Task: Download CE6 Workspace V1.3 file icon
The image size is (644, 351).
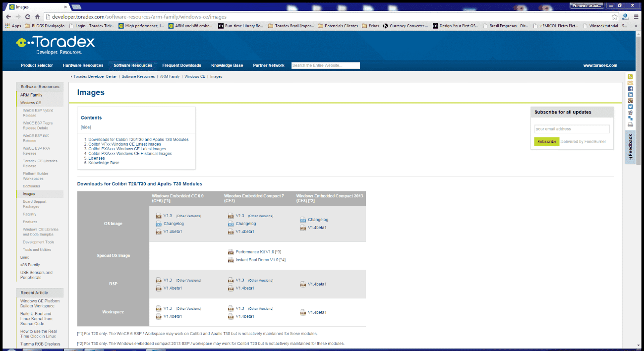Action: pos(159,308)
